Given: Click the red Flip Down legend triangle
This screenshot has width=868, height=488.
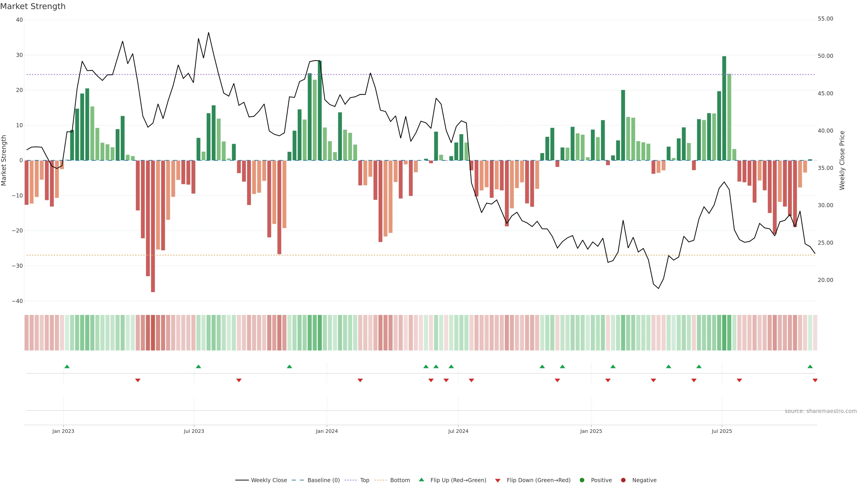Looking at the screenshot, I should tap(498, 480).
